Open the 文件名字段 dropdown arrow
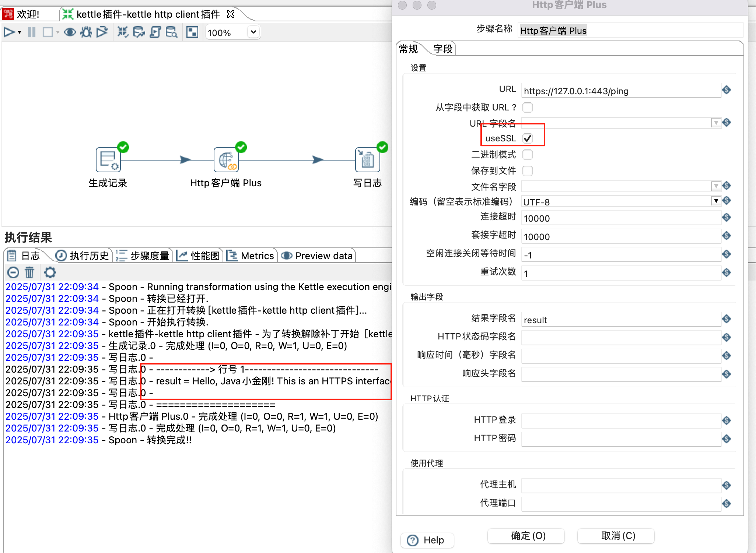This screenshot has width=756, height=553. [715, 186]
